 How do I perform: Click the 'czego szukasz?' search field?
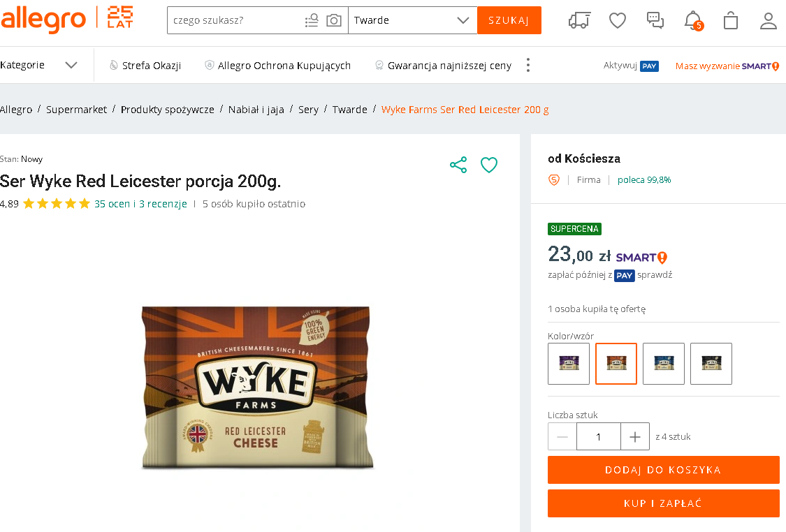[234, 20]
